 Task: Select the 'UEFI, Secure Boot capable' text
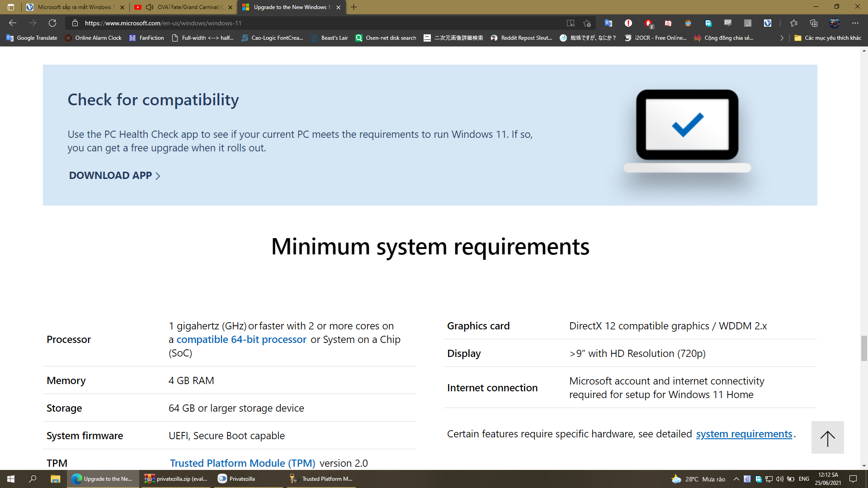226,436
